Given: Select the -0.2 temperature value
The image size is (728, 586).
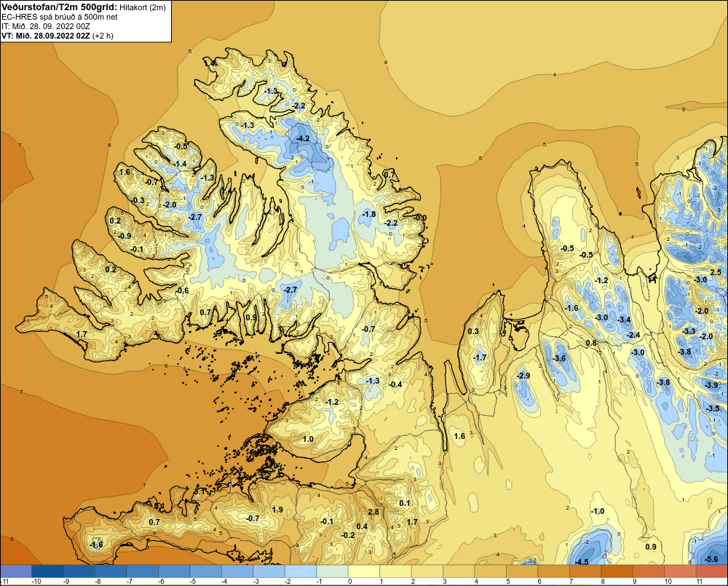Looking at the screenshot, I should pyautogui.click(x=348, y=535).
